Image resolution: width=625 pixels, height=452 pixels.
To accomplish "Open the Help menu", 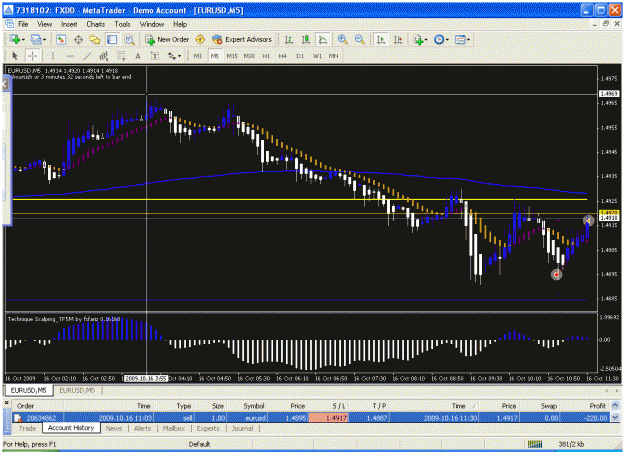I will 180,24.
